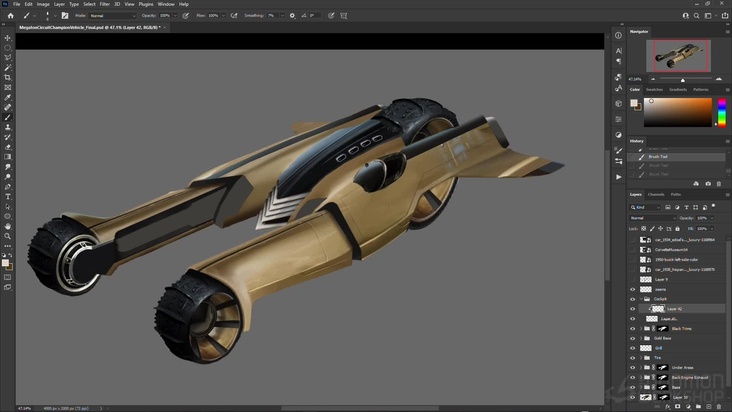Open the Actions panel play icon
The height and width of the screenshot is (412, 732).
click(618, 177)
